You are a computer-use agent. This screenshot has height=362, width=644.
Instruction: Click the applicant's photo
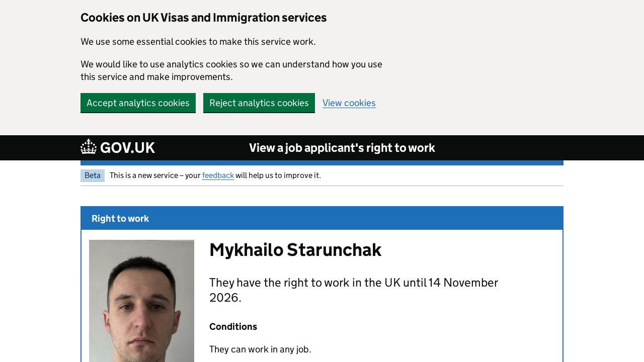pos(141,301)
